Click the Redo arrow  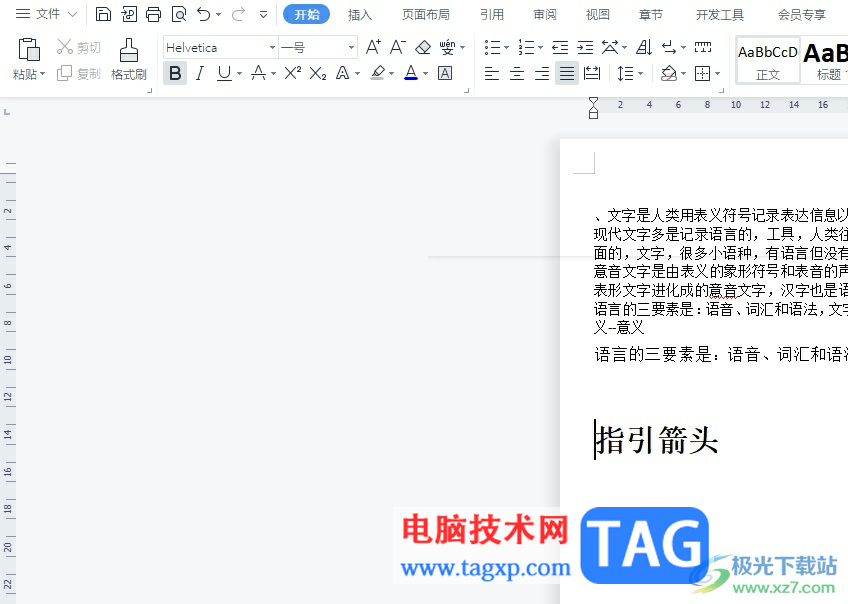(238, 14)
